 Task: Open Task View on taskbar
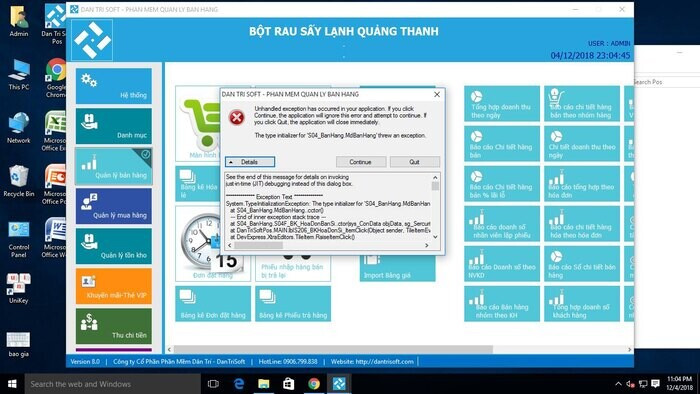(x=213, y=384)
